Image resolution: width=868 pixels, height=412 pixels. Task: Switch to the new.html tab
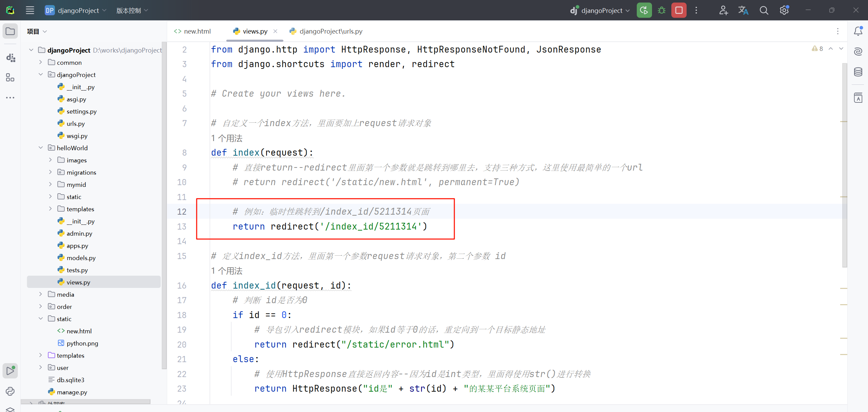point(193,31)
